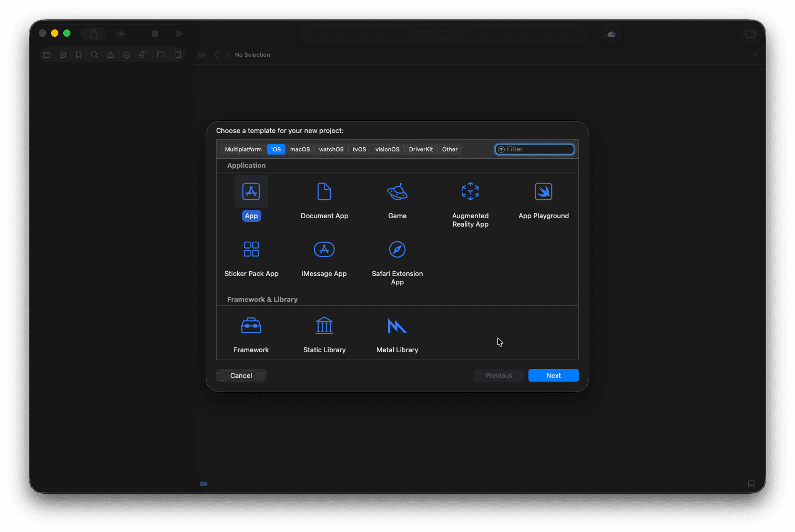Viewport: 795px width, 532px height.
Task: Pick the Metal Library template
Action: (397, 326)
